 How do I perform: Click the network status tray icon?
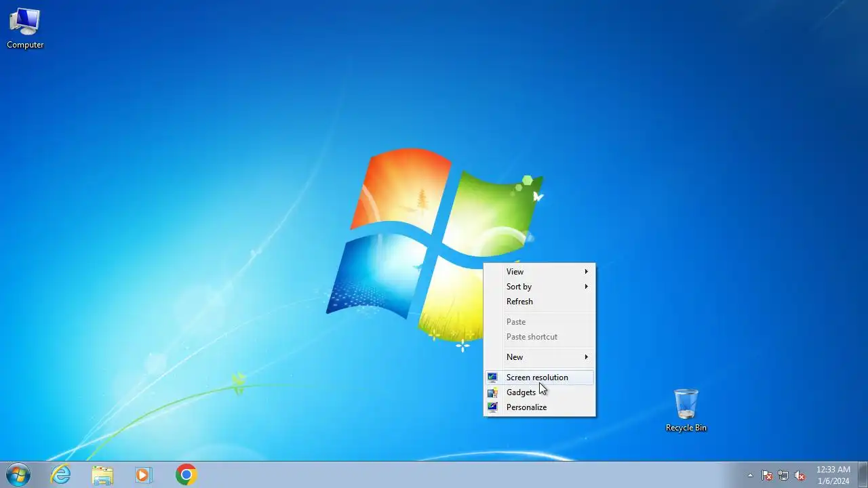click(783, 475)
